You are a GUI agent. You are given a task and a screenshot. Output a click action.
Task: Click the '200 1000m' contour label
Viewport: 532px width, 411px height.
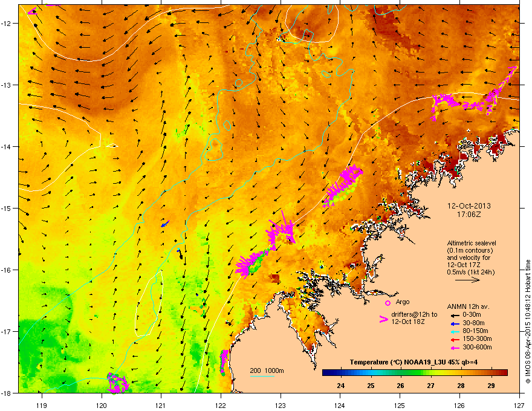[267, 371]
